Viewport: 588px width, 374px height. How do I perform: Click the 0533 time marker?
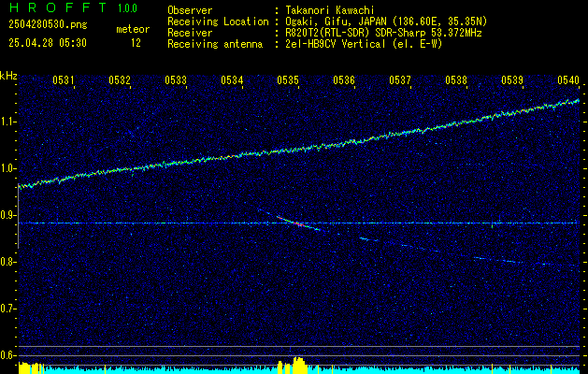[176, 79]
